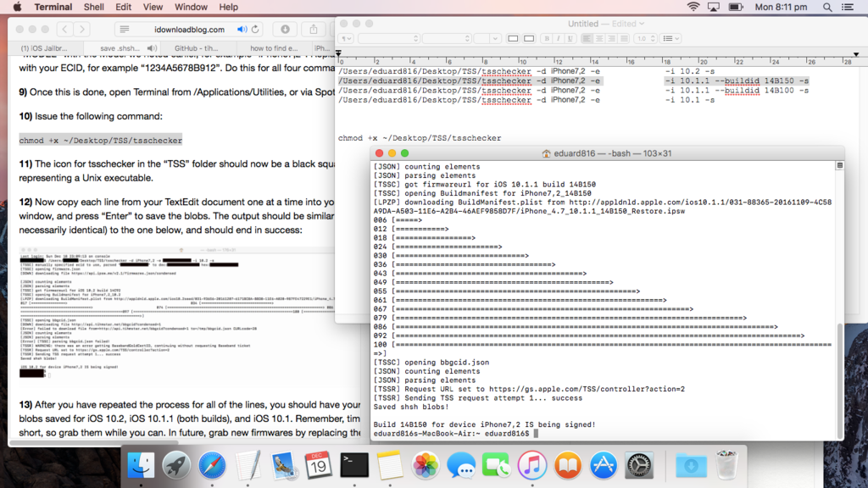Switch to the 'save .shsh...' tab

pyautogui.click(x=120, y=48)
